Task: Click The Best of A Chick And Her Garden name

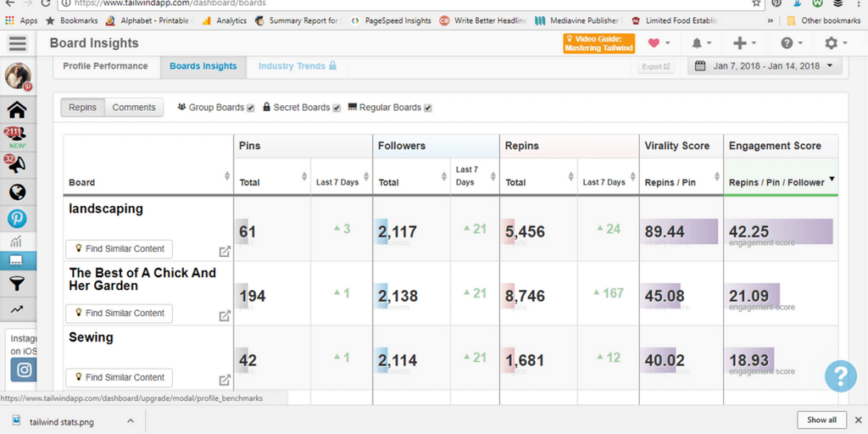Action: [x=142, y=280]
